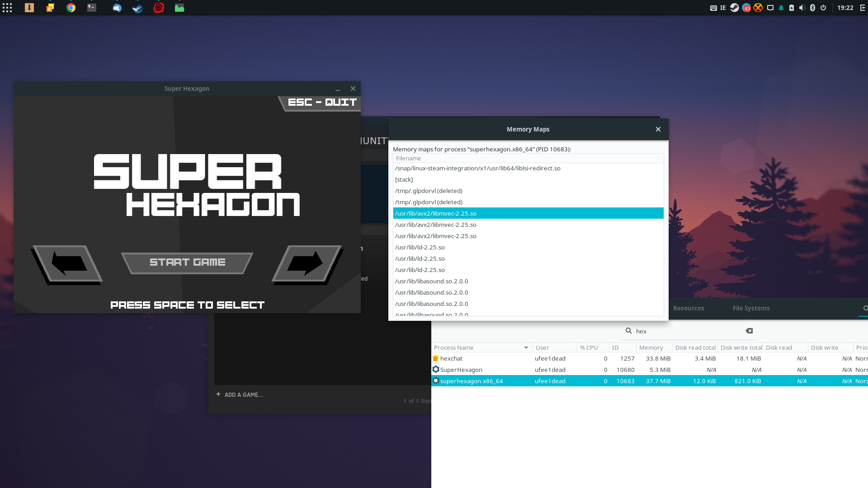
Task: Click the keyboard layout tray icon
Action: 713,8
